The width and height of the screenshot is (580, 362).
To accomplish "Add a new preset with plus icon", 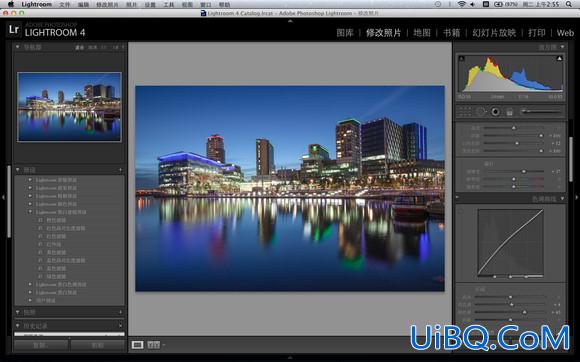I will 120,170.
